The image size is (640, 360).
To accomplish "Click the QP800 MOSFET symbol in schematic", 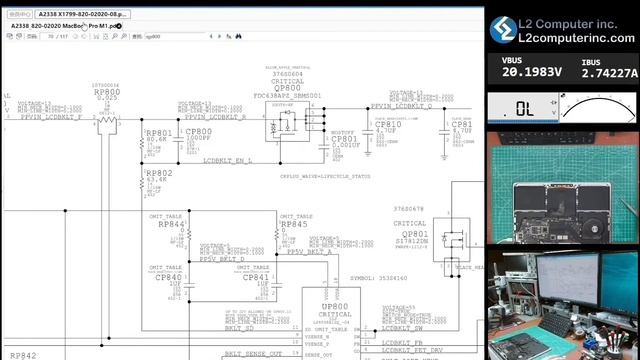I will [287, 122].
